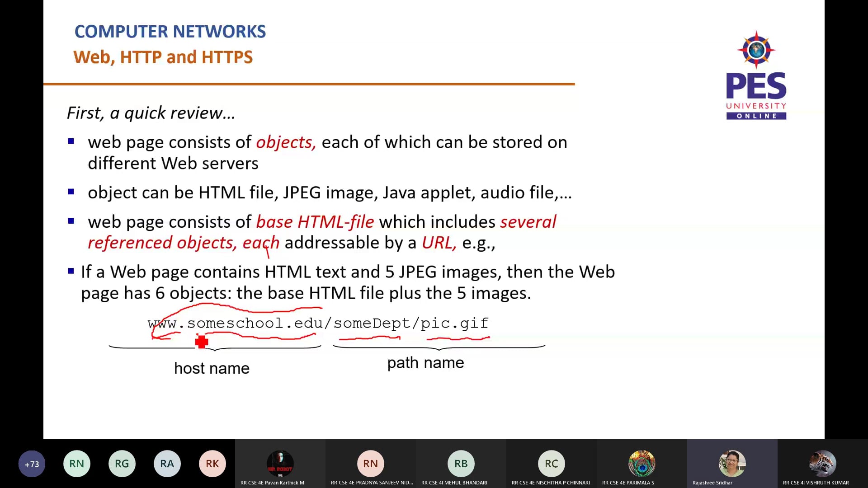Click the 'path name' brace label
The width and height of the screenshot is (868, 488).
tap(425, 362)
